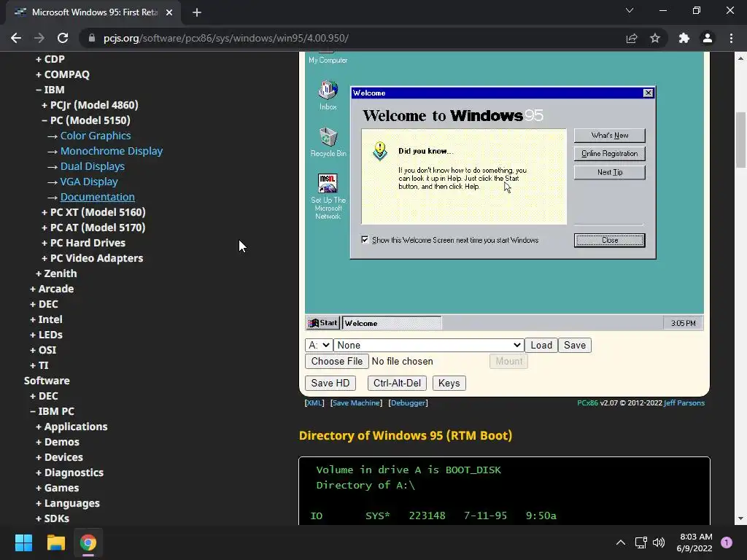This screenshot has width=747, height=560.
Task: View site info padlock icon
Action: 92,38
